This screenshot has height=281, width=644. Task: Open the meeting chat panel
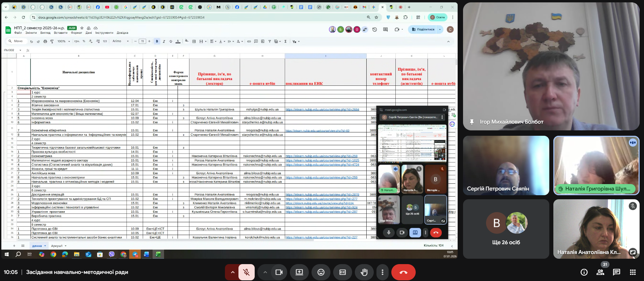[x=616, y=272]
